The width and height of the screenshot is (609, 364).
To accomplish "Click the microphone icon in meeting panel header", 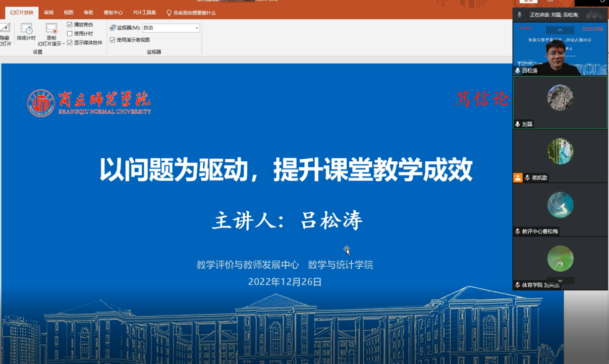I will pyautogui.click(x=519, y=15).
